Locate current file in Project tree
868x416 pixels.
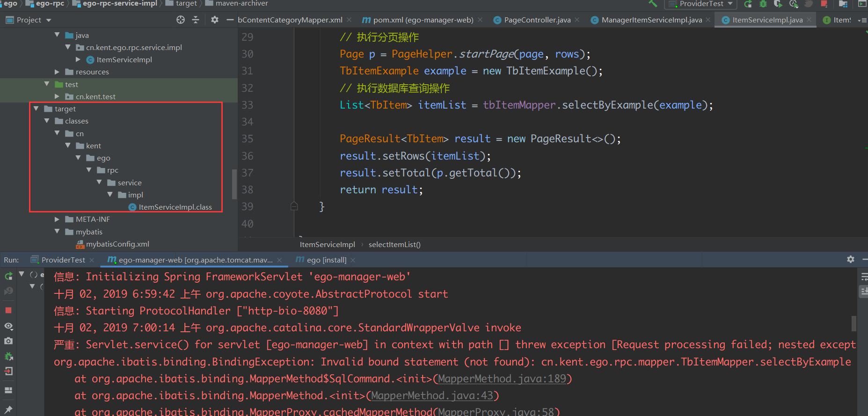tap(181, 20)
